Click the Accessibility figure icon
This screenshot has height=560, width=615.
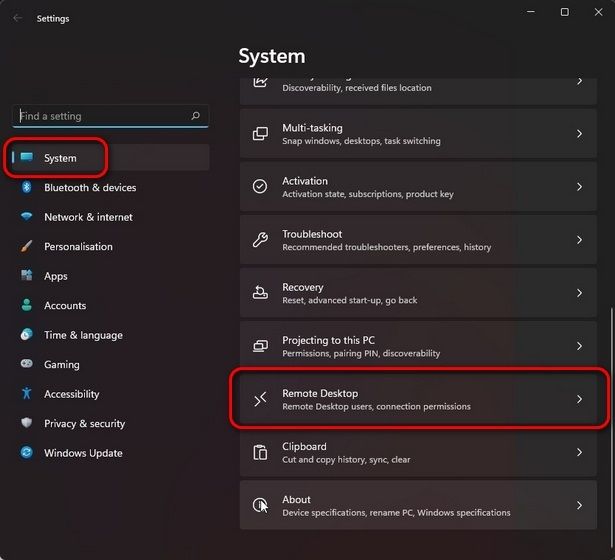coord(26,394)
